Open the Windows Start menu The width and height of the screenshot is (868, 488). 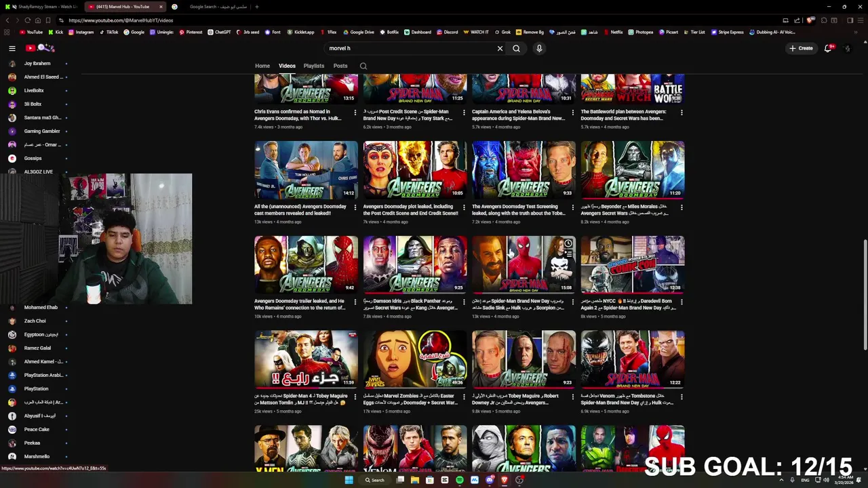349,480
